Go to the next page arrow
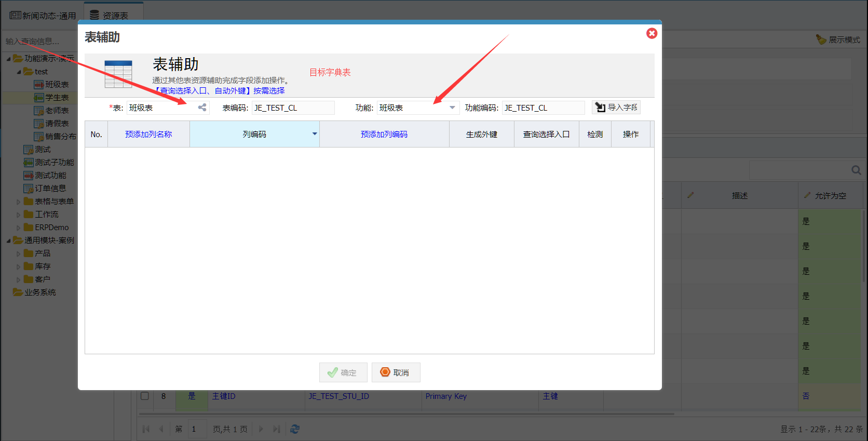This screenshot has width=868, height=441. 261,429
